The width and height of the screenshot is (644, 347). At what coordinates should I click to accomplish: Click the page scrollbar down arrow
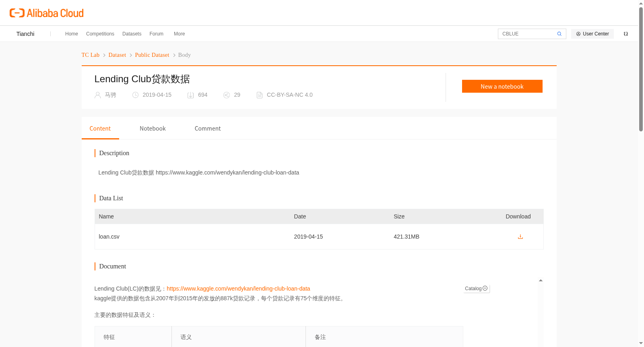pyautogui.click(x=641, y=343)
